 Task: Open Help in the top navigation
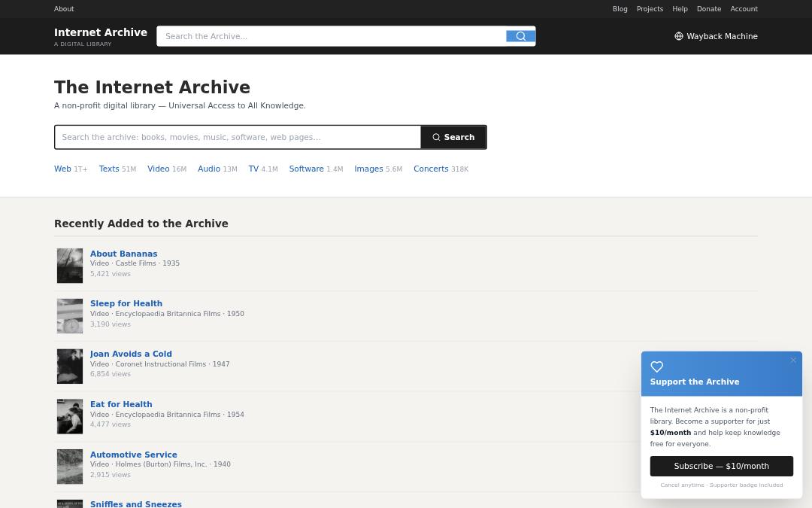(680, 9)
